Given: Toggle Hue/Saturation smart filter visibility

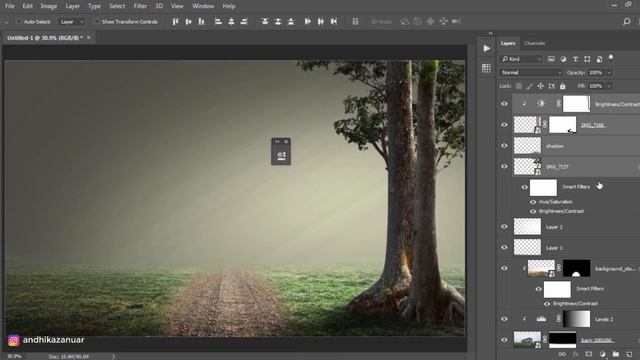Looking at the screenshot, I should click(533, 202).
